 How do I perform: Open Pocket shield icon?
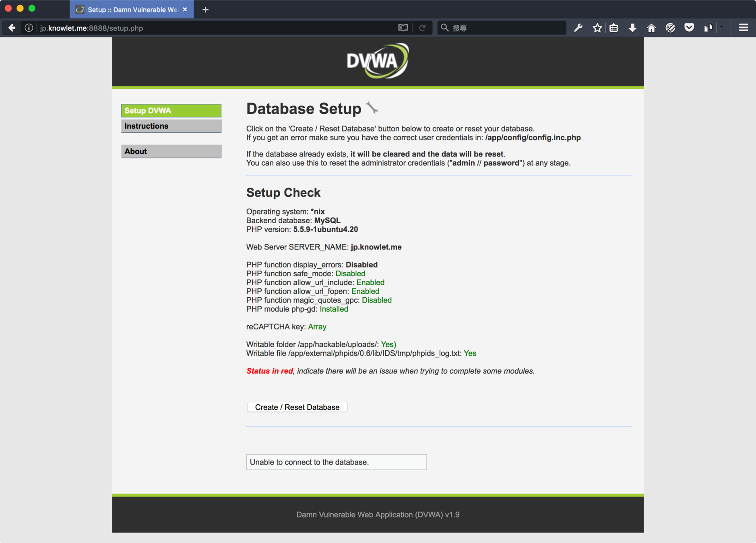point(689,28)
